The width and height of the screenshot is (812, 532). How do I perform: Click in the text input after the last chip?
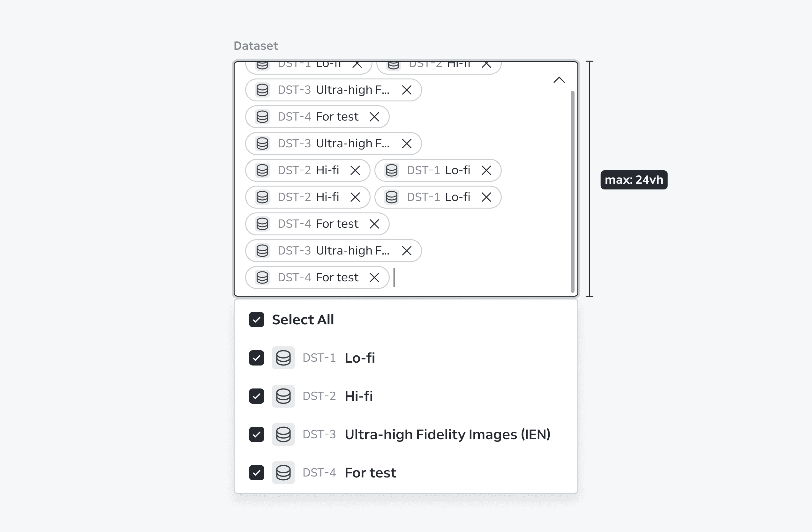[477, 277]
